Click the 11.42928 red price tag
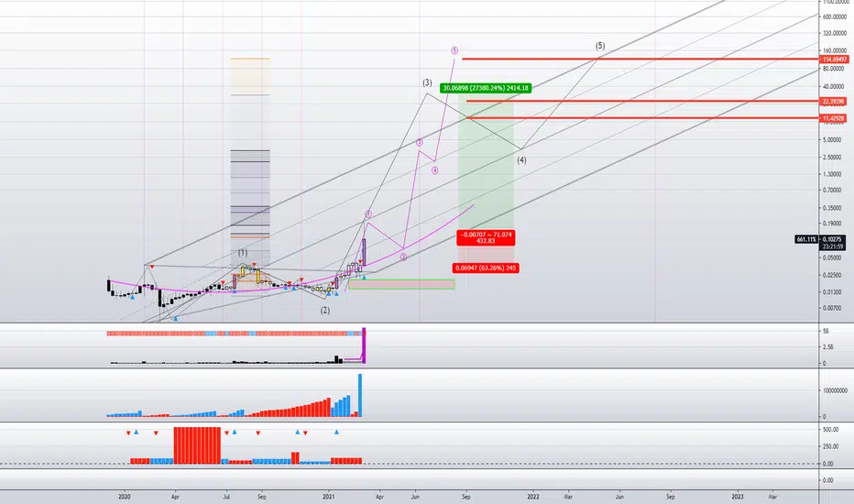This screenshot has height=504, width=854. point(834,118)
